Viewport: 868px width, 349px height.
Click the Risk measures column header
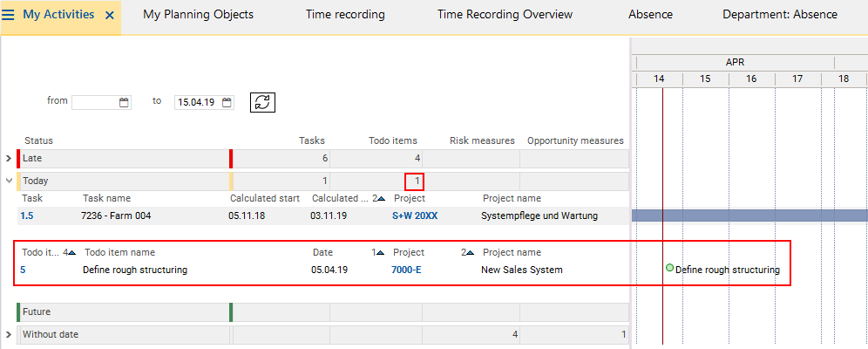[482, 140]
